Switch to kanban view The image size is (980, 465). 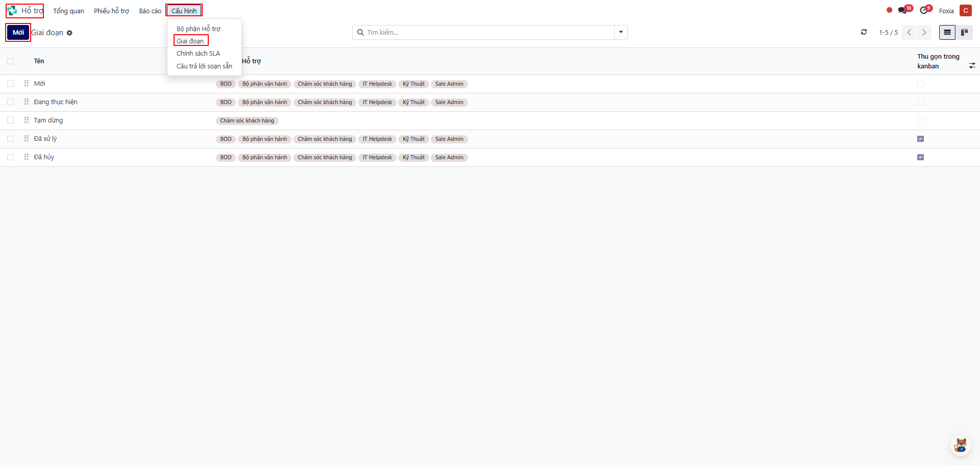(964, 32)
